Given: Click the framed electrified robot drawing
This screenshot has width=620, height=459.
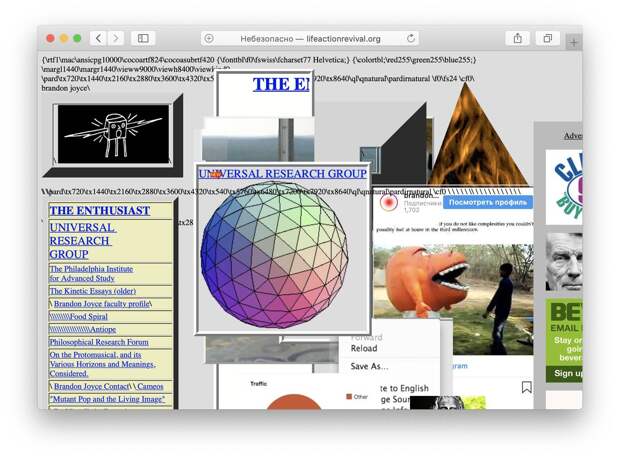Looking at the screenshot, I should [113, 134].
